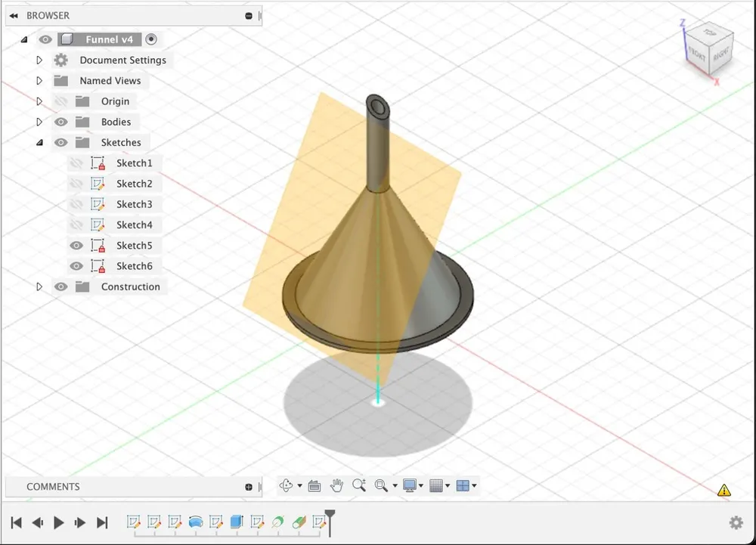Screen dimensions: 756x545
Task: Click the RIGHT face of the ViewCube
Action: [x=721, y=54]
